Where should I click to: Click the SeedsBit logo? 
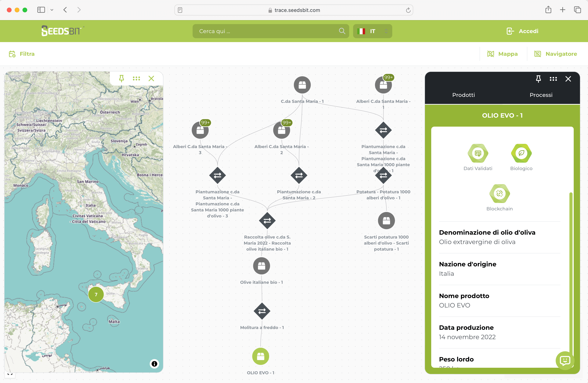point(63,31)
